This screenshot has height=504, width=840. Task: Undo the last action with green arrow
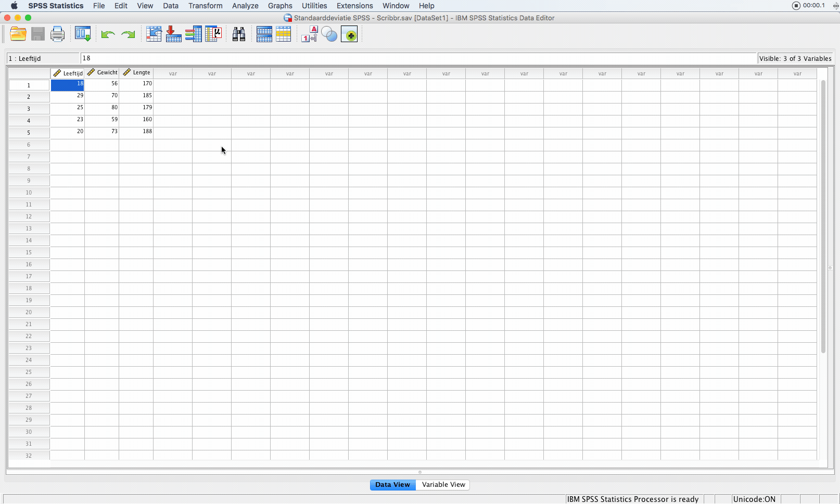pyautogui.click(x=108, y=34)
